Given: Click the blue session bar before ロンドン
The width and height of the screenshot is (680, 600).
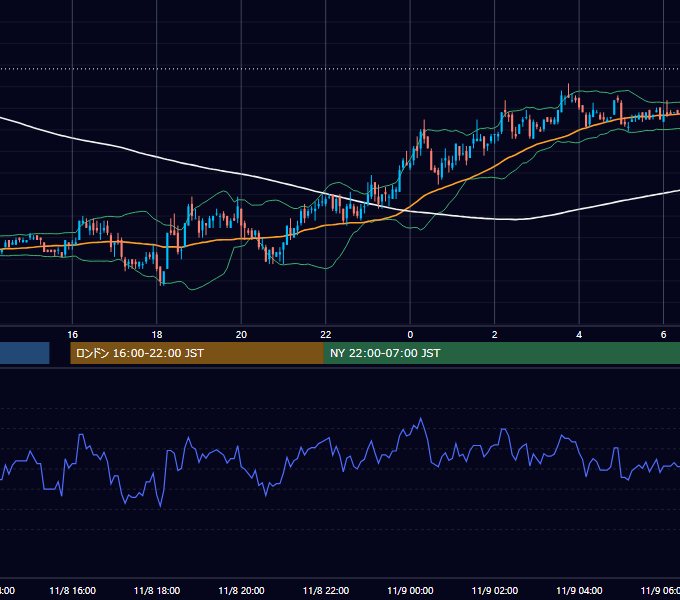Looking at the screenshot, I should (x=25, y=353).
